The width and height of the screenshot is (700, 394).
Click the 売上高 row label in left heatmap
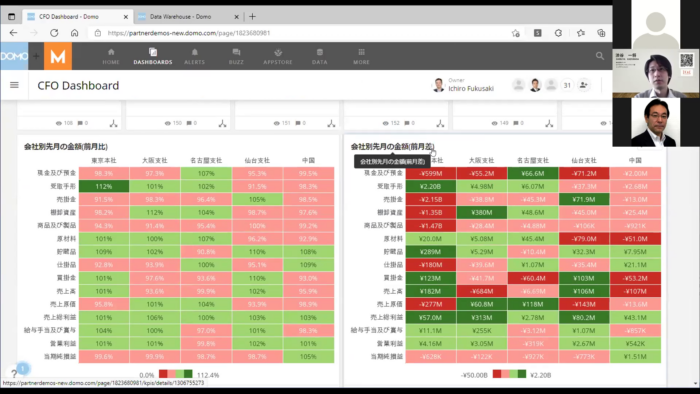pos(66,291)
